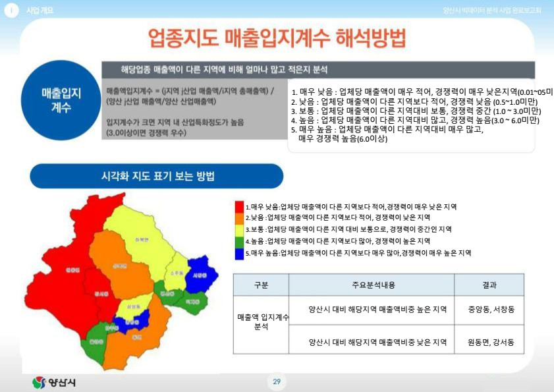Pick the yellow 보통 legend swatch
554x392 pixels.
239,230
